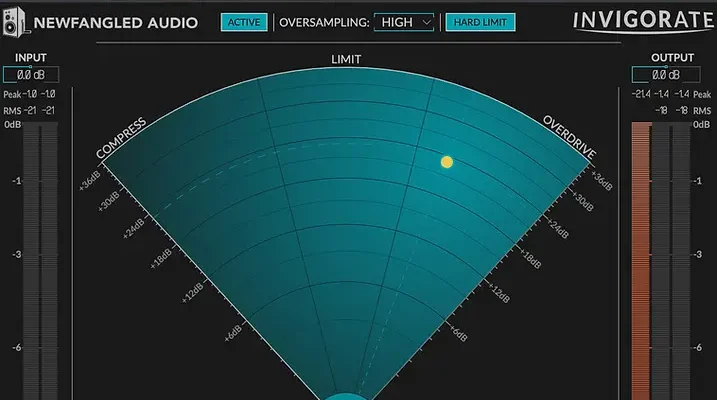The height and width of the screenshot is (400, 717).
Task: Click the yellow control dot in the arc
Action: [447, 161]
